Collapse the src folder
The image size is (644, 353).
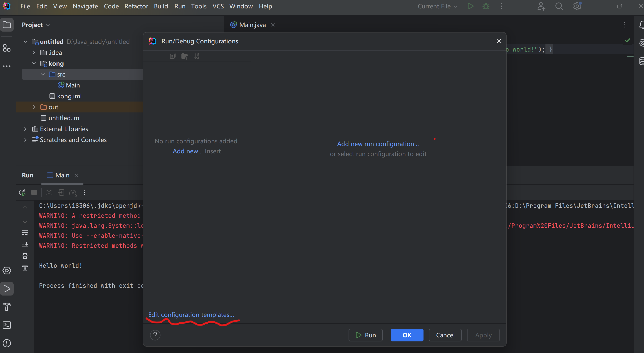coord(43,74)
